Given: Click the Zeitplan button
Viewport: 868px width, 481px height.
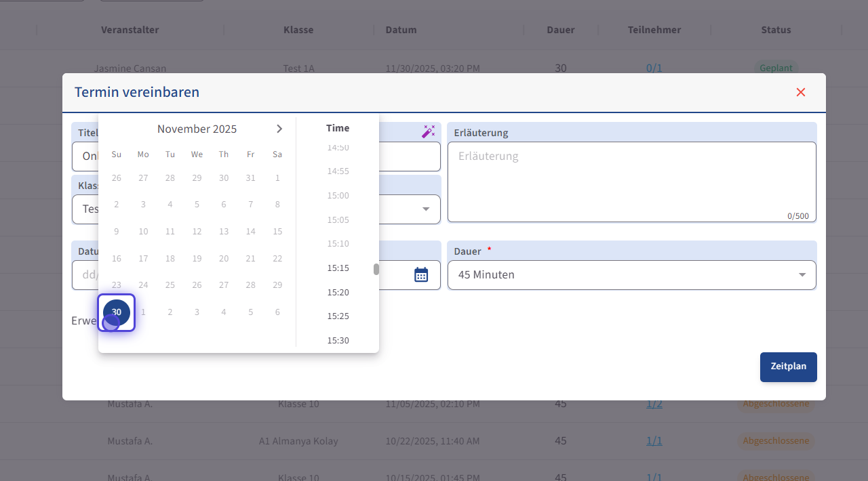Looking at the screenshot, I should point(788,367).
